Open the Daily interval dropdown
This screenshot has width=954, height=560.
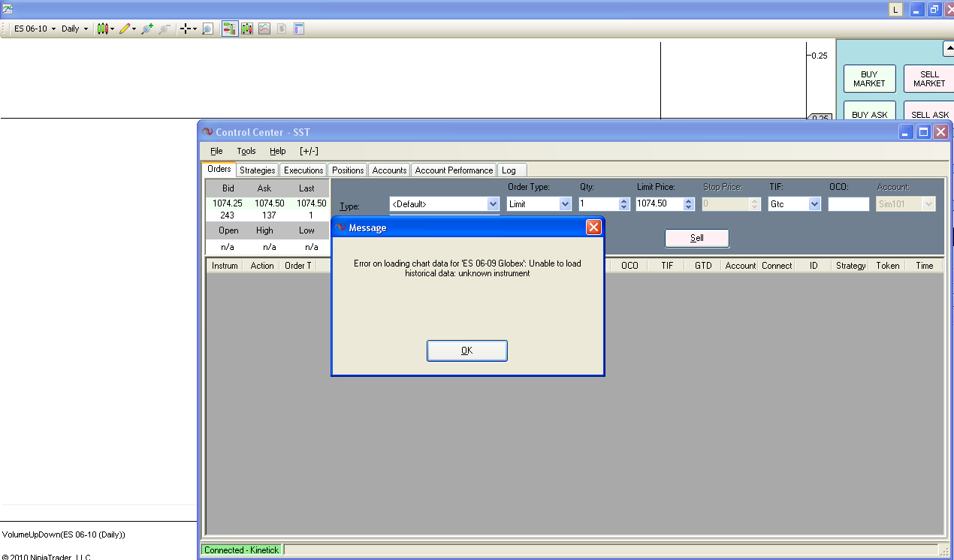[x=74, y=29]
